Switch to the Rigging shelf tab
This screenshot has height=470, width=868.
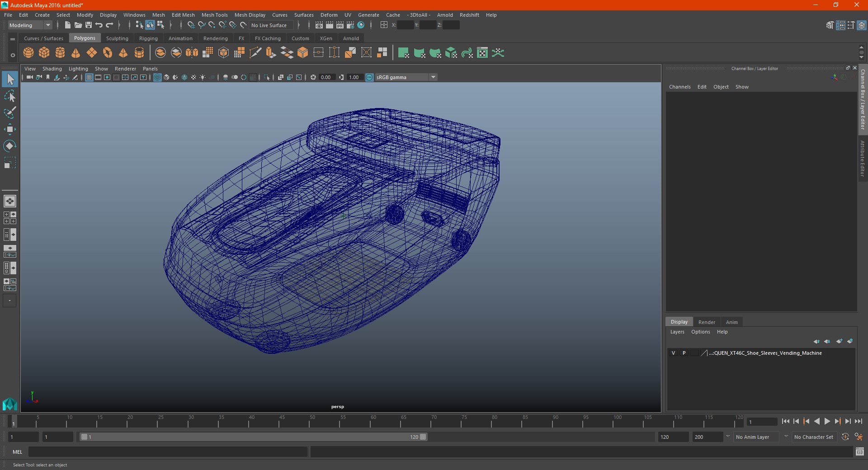click(x=148, y=38)
